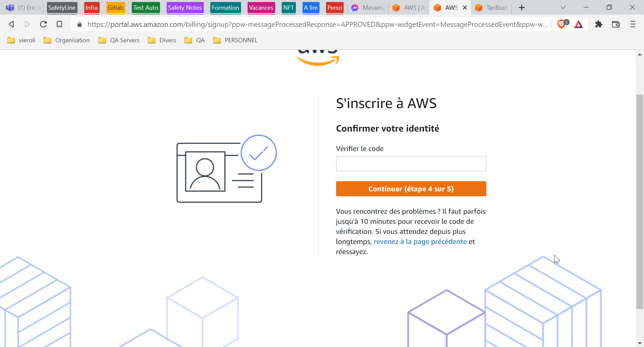Open the extensions puzzle icon
Viewport: 644px width, 347px height.
click(599, 24)
